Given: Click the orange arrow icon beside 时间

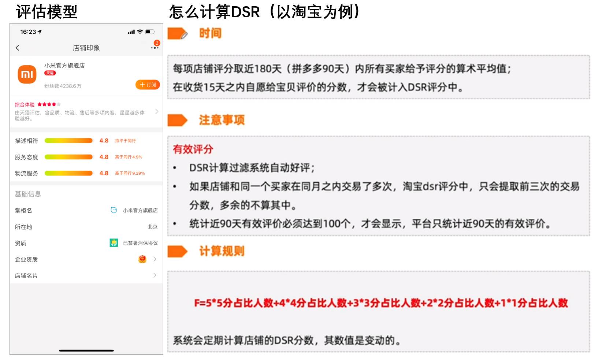Looking at the screenshot, I should pos(178,33).
